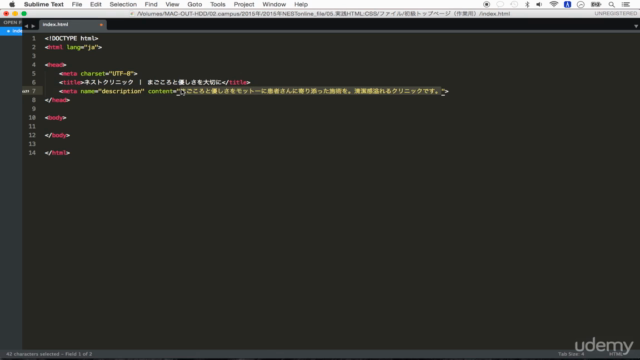
Task: Open the Selection menu
Action: click(x=123, y=4)
